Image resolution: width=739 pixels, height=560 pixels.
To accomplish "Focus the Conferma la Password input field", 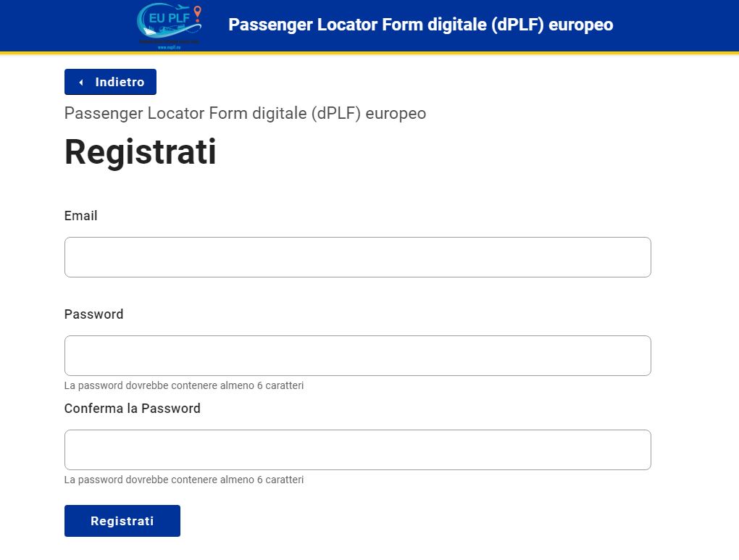I will tap(358, 450).
